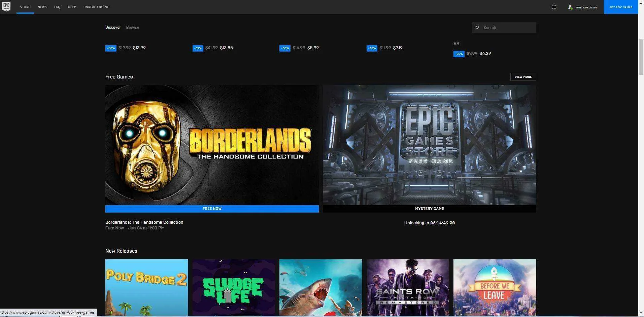
Task: Click the Epic Games logo icon
Action: 6,6
